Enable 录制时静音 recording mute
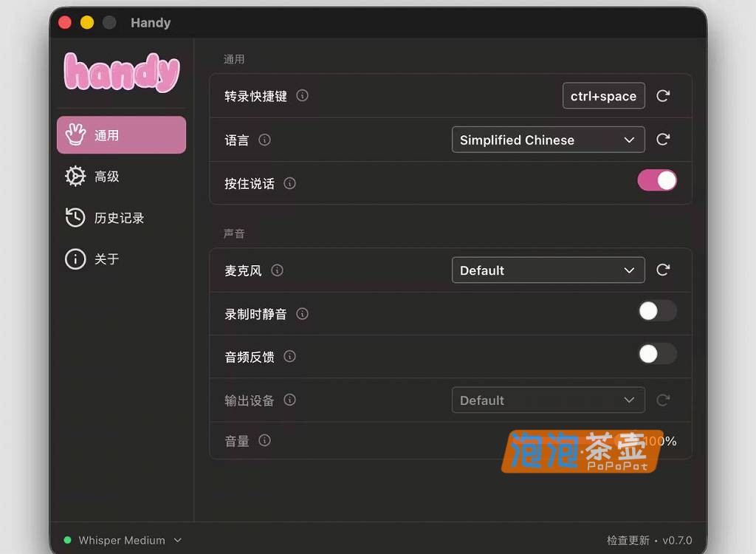756x554 pixels. (656, 311)
